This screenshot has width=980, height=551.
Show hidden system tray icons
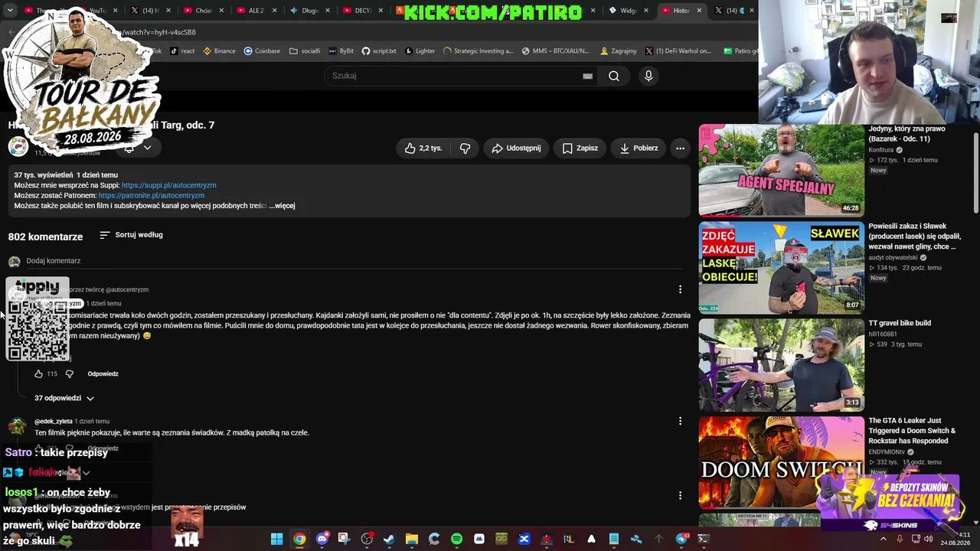pos(883,539)
